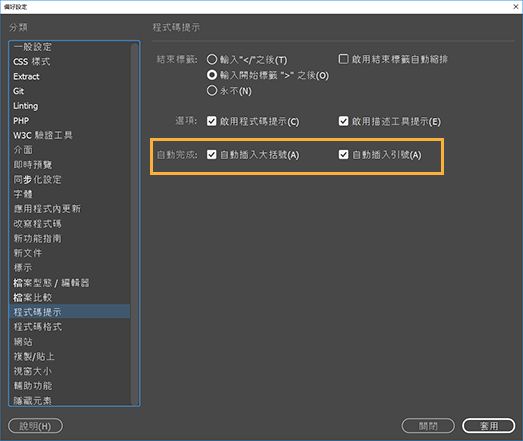
Task: Uncheck 自動插入引號(A) checkbox
Action: pyautogui.click(x=343, y=154)
